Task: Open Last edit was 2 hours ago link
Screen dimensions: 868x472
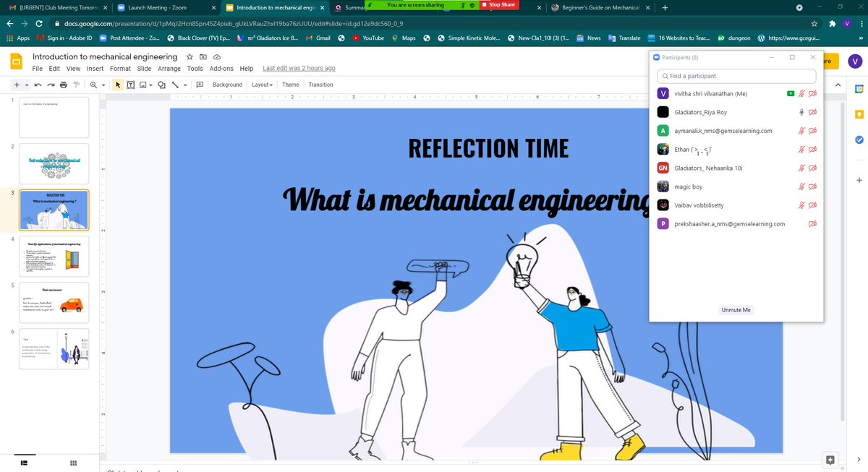Action: coord(299,69)
